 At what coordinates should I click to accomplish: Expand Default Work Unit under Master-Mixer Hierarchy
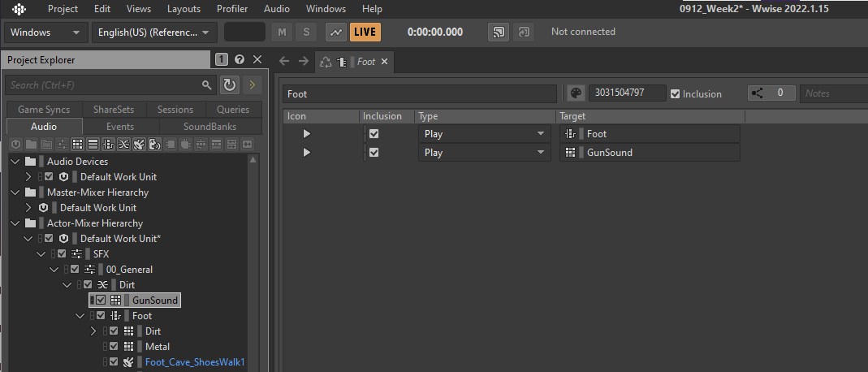[x=28, y=208]
